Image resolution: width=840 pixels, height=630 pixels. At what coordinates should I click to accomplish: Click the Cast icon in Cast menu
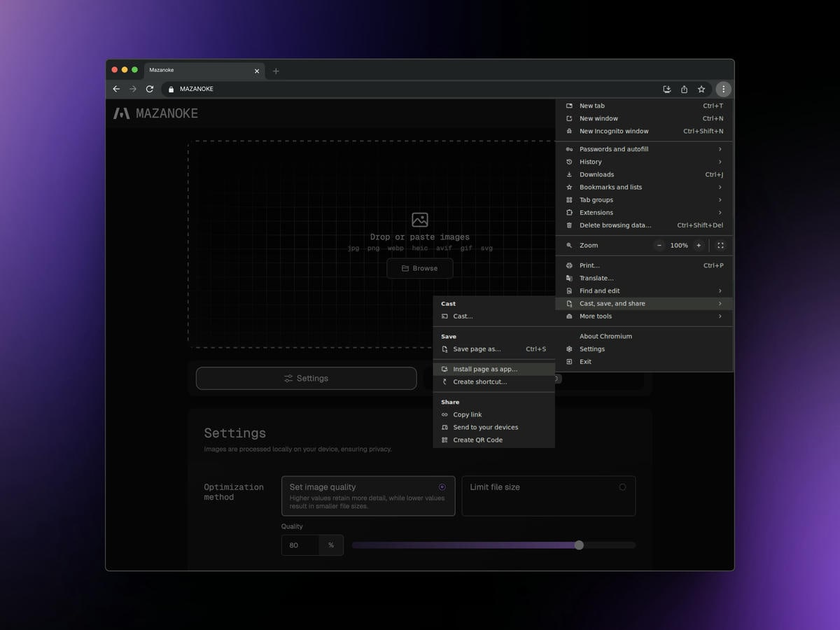444,316
